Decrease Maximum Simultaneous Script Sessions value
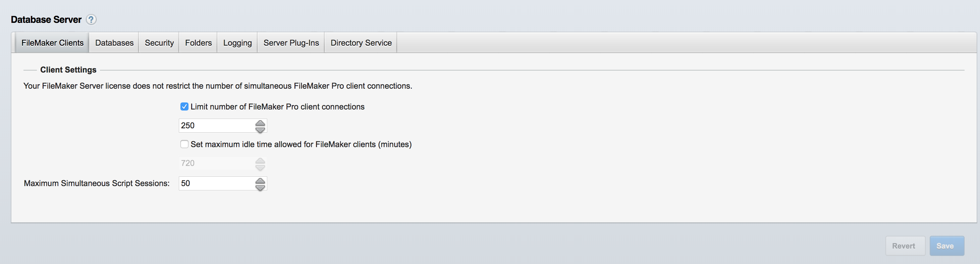The height and width of the screenshot is (264, 980). point(260,187)
